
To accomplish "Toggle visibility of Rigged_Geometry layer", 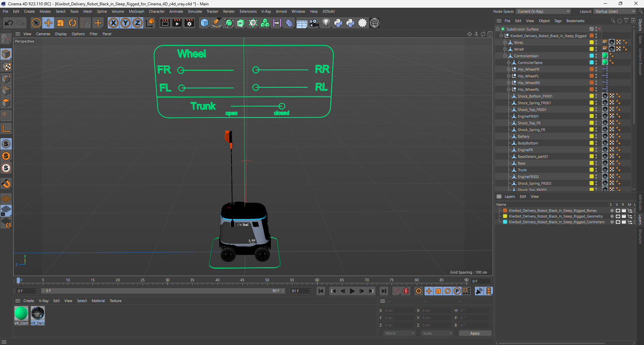I will pyautogui.click(x=617, y=216).
